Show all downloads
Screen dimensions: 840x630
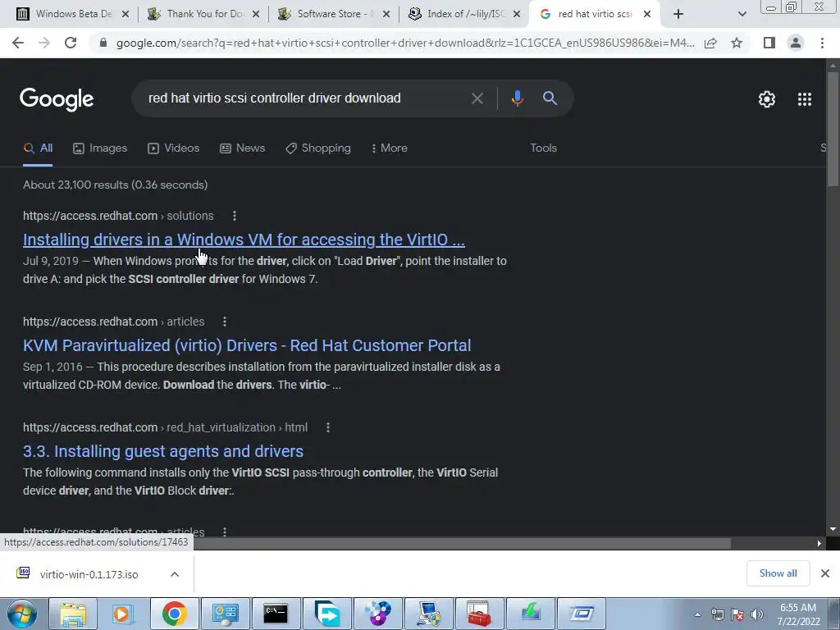point(778,573)
